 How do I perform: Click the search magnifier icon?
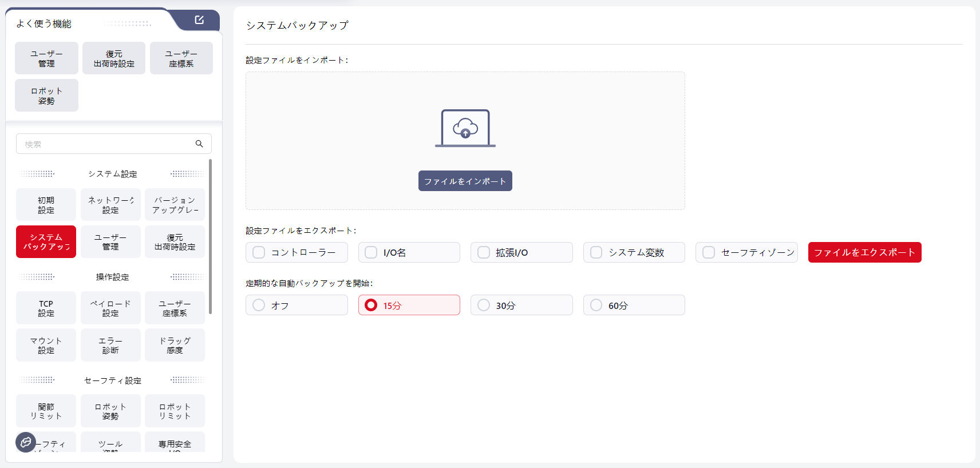[x=199, y=144]
